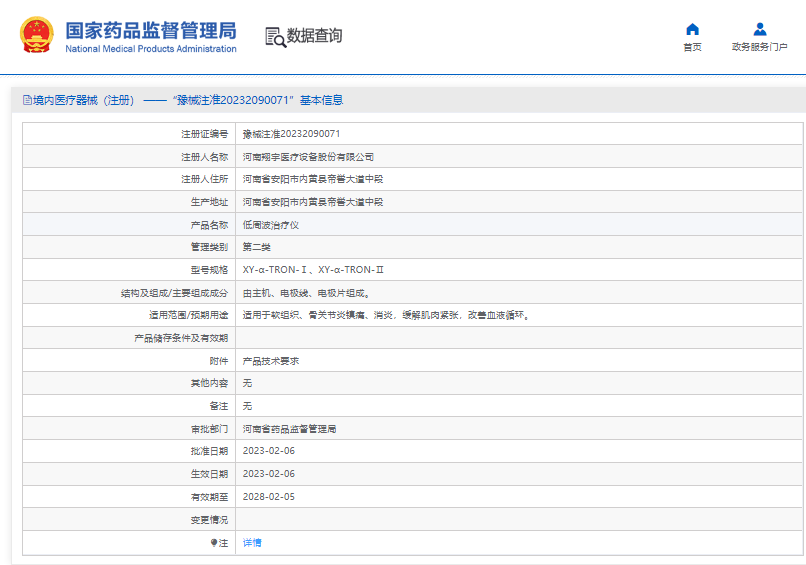The image size is (806, 565).
Task: Click the 首页 text label
Action: [692, 47]
